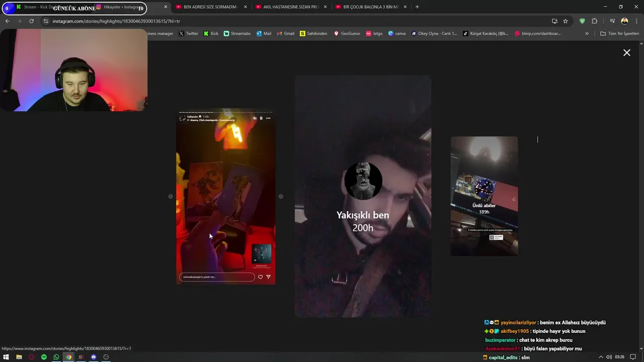
Task: Bookmark this page with the star icon
Action: (566, 21)
